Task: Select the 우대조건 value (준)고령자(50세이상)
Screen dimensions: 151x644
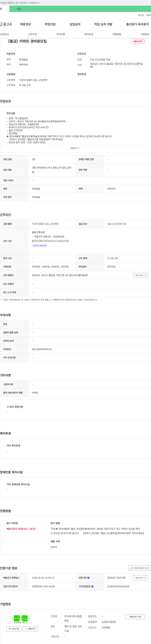Action: (42, 349)
